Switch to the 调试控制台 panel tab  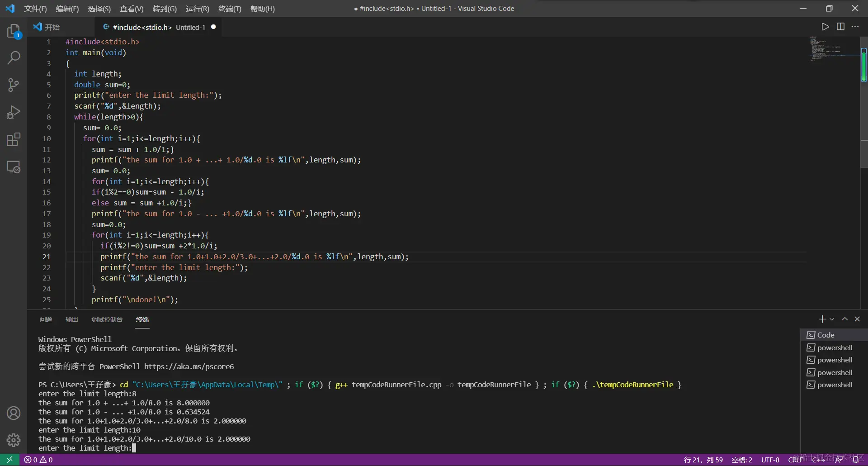click(107, 319)
